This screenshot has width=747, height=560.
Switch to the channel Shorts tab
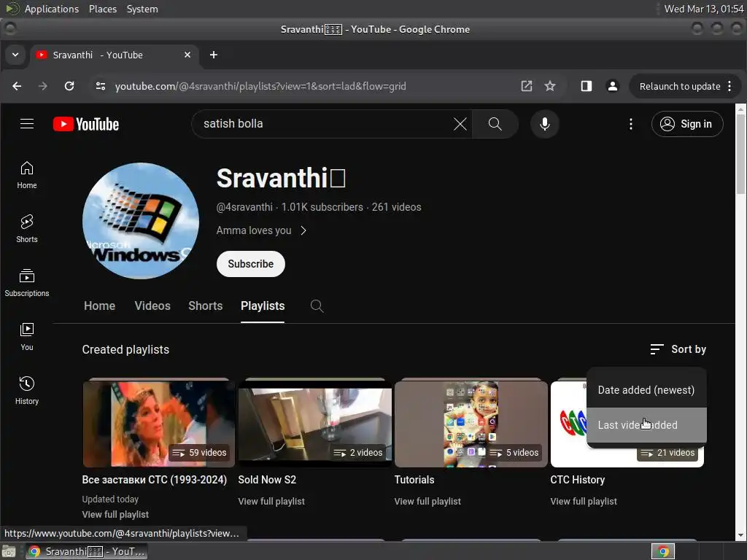pyautogui.click(x=205, y=306)
